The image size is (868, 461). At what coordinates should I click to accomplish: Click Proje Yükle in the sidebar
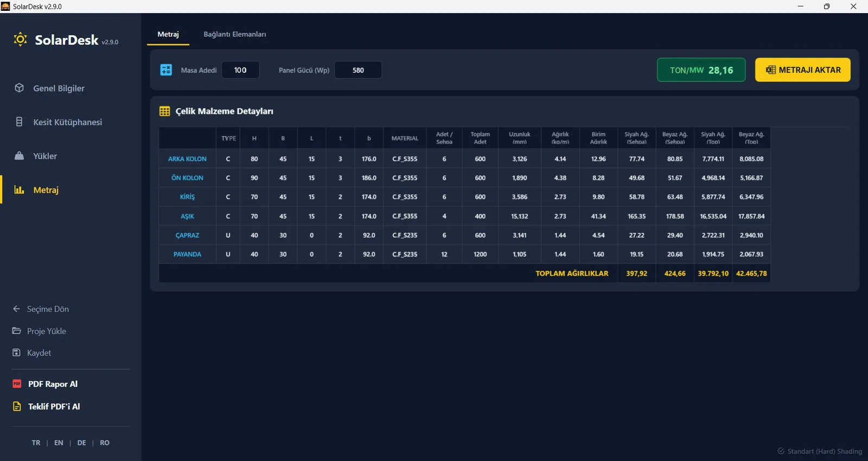(47, 331)
